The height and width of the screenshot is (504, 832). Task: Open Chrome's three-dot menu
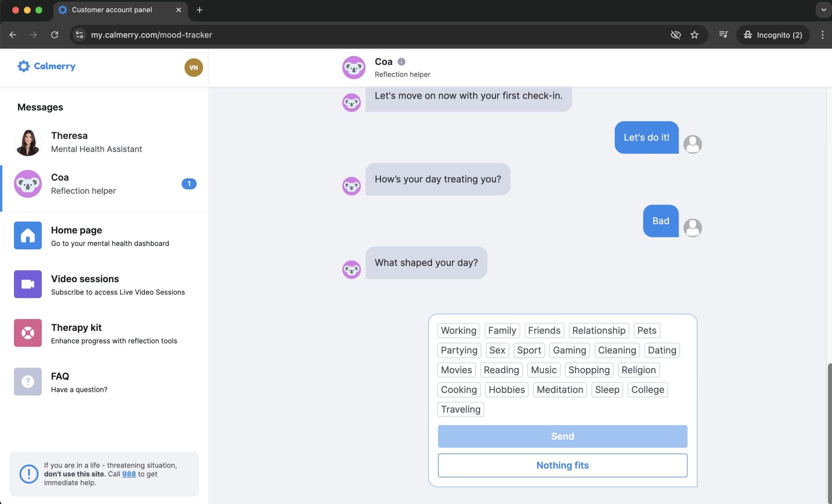click(x=822, y=35)
